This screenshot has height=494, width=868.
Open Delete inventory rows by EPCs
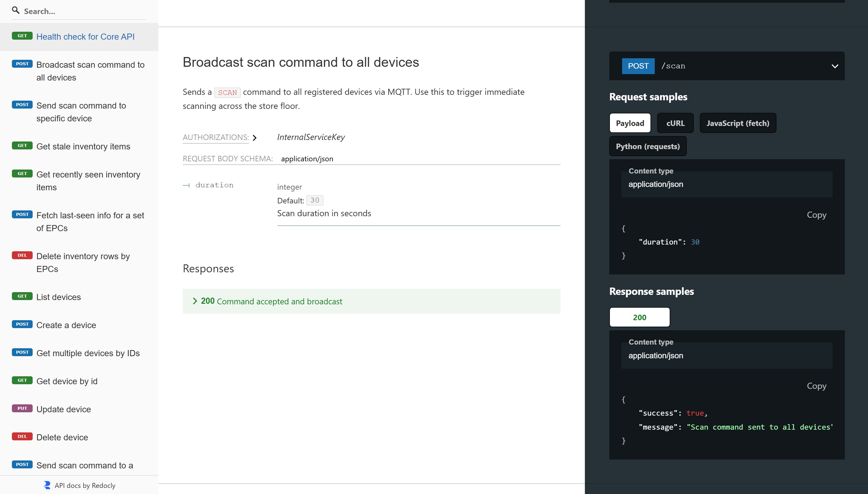click(x=79, y=263)
